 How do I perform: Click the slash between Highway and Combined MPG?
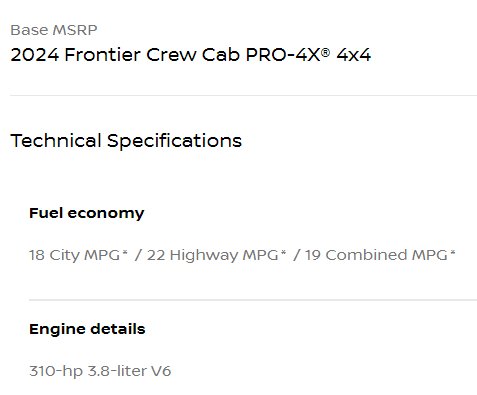pyautogui.click(x=297, y=255)
